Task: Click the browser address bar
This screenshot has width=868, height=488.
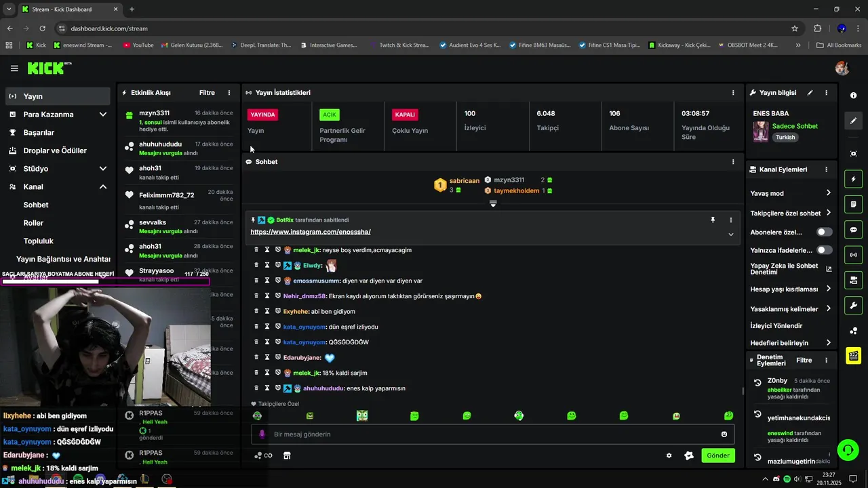Action: [x=420, y=28]
